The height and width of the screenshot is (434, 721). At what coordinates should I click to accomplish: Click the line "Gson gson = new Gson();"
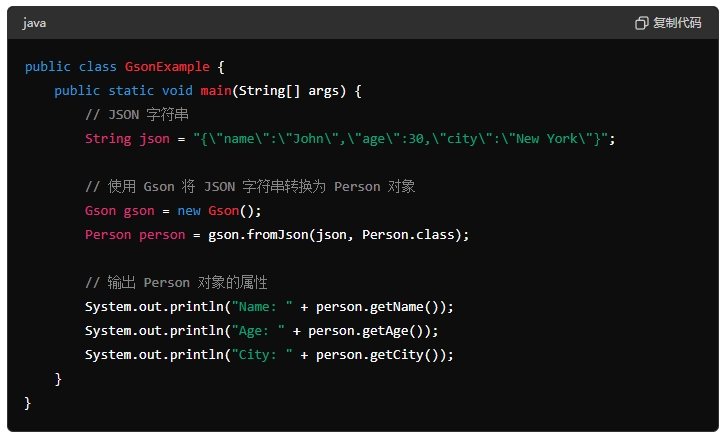pos(173,211)
